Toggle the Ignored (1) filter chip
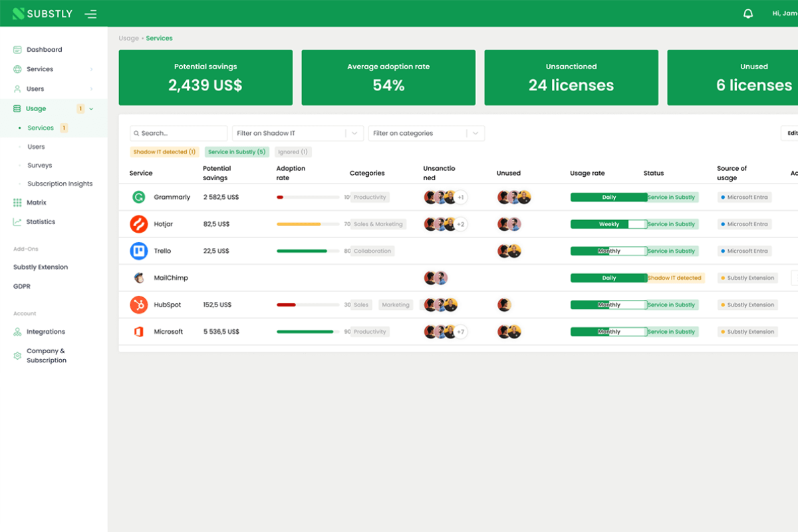The width and height of the screenshot is (798, 532). point(293,152)
